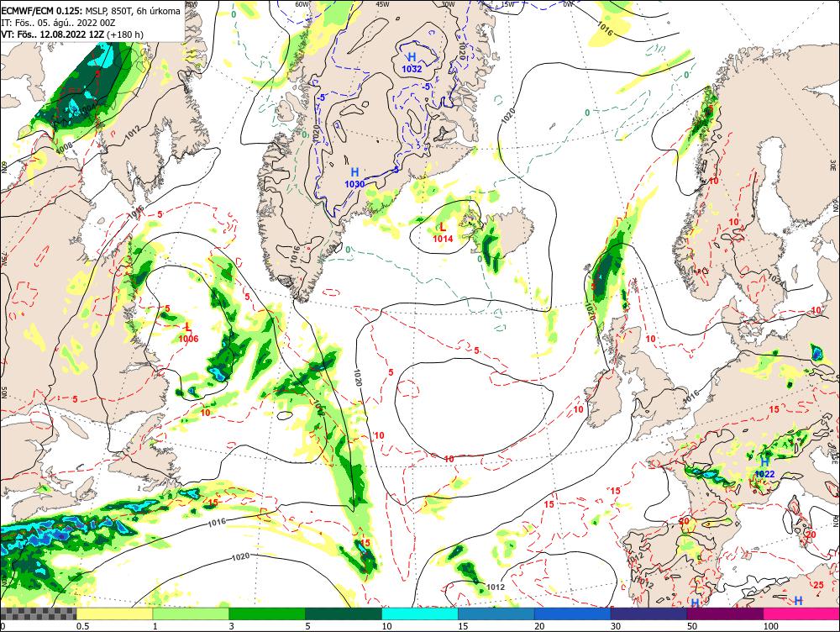Click the purple 50–100 legend segment
The width and height of the screenshot is (840, 632).
[x=726, y=614]
